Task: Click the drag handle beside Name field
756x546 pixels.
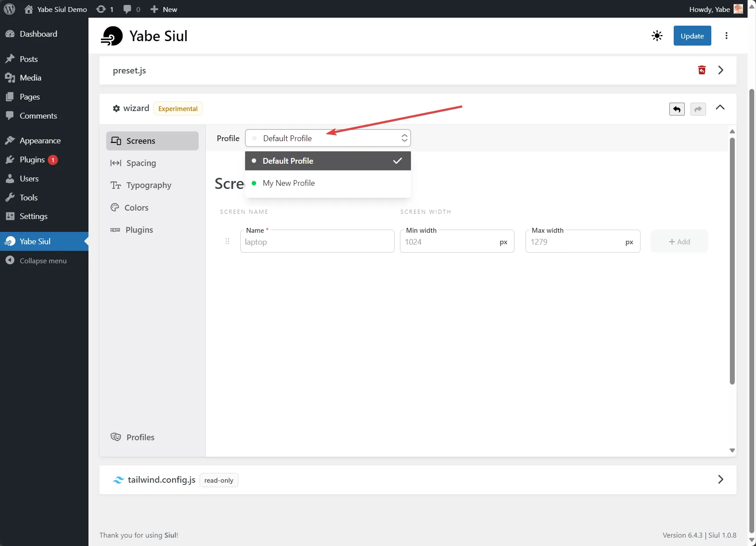Action: [x=227, y=242]
